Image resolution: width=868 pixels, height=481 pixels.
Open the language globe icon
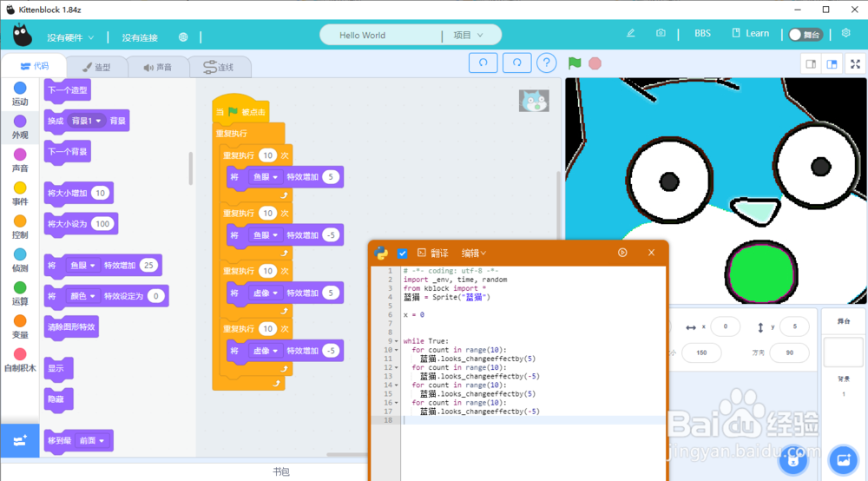pos(183,37)
